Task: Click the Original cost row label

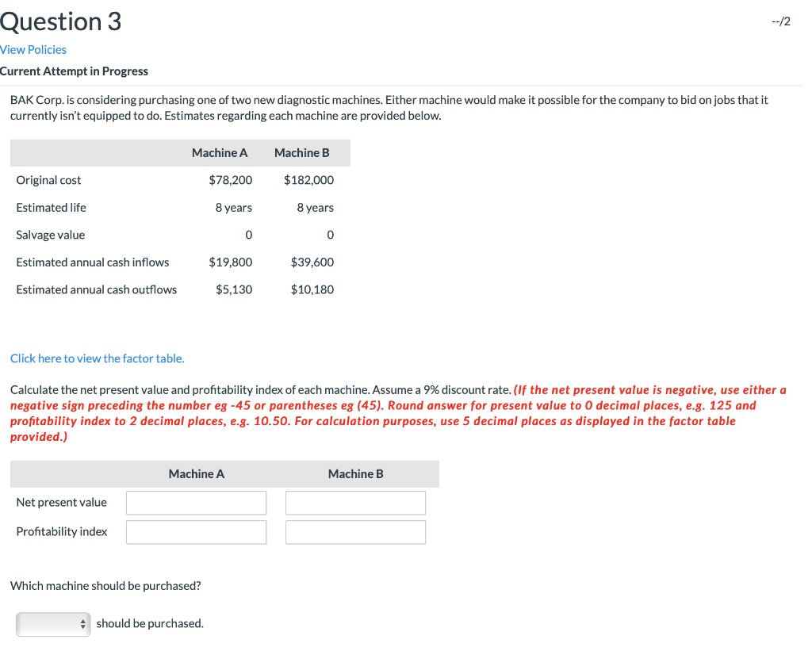Action: 48,180
